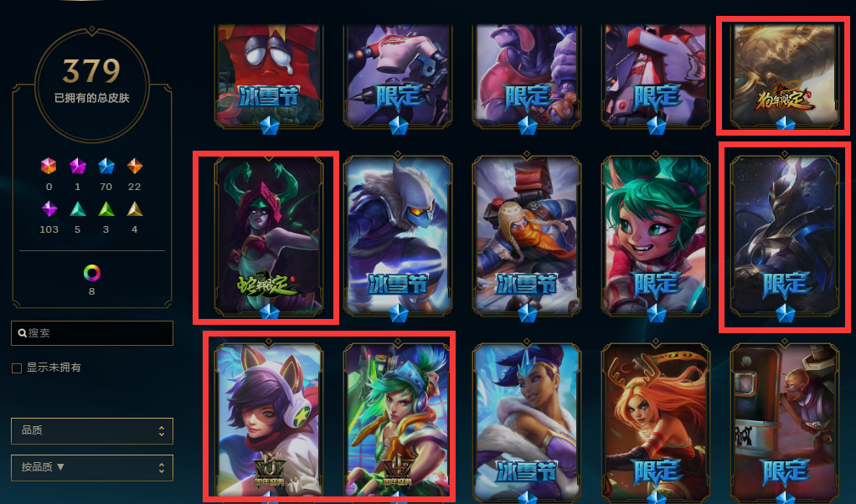Enable the 显示未拥有 checkbox
856x504 pixels.
[17, 368]
